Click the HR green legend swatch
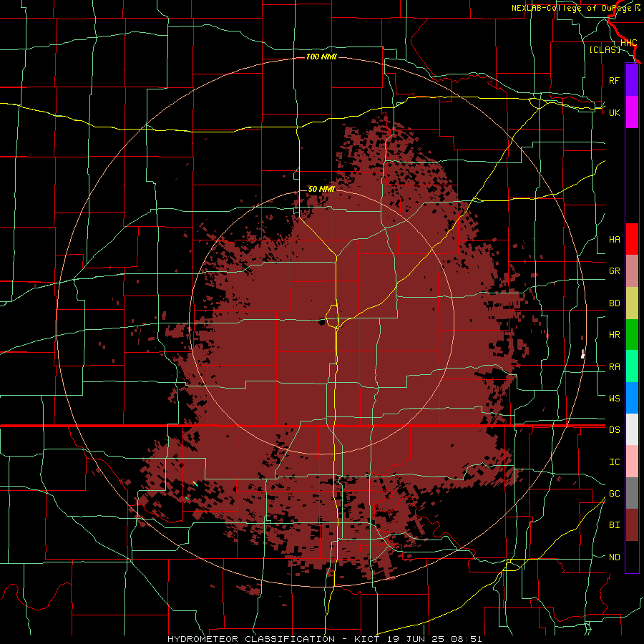 pos(632,334)
